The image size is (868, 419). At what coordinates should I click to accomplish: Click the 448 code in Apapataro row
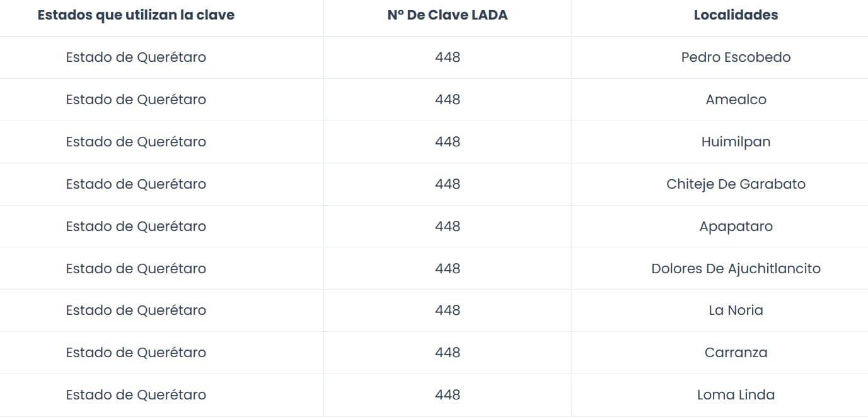point(447,227)
